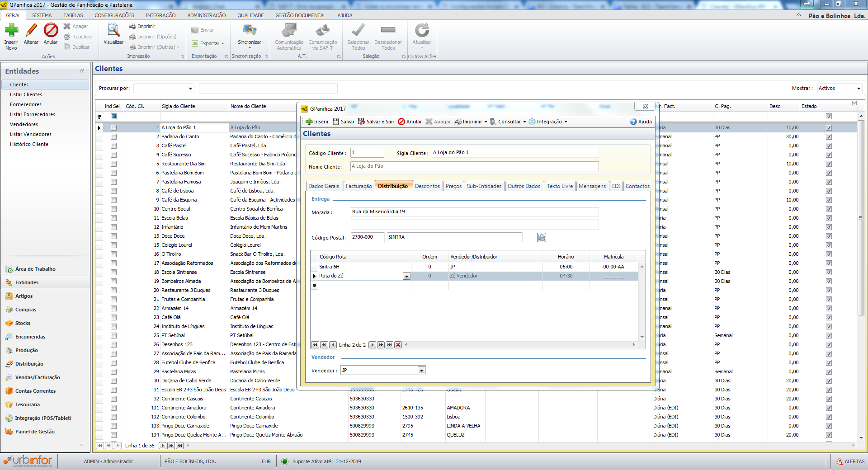Expand the Vendedor dropdown showing JP
This screenshot has height=470, width=868.
point(421,371)
